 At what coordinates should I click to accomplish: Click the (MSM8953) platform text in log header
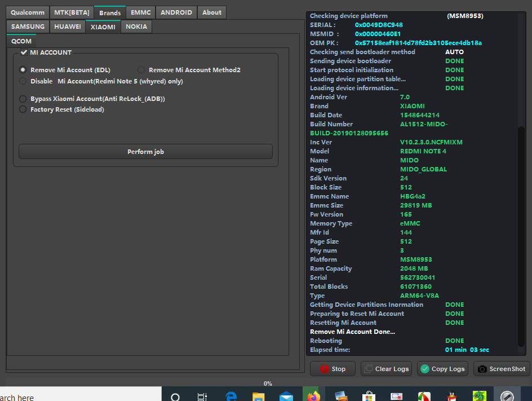465,16
